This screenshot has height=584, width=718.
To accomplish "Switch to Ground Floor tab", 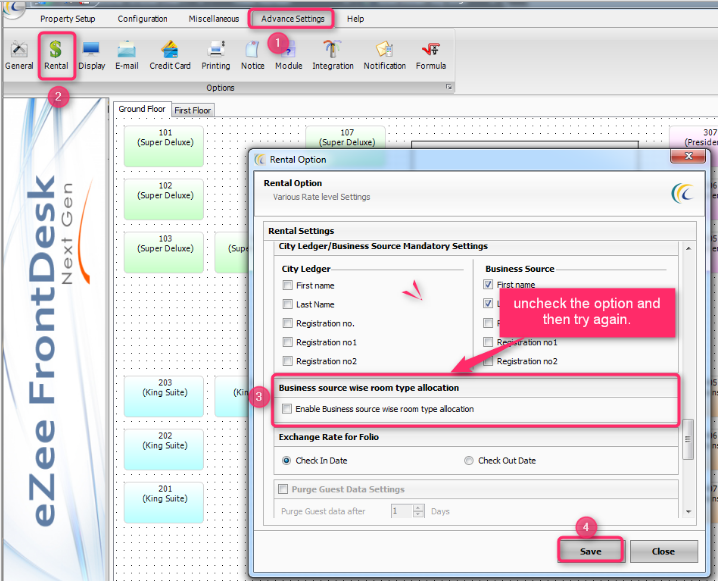I will coord(142,109).
